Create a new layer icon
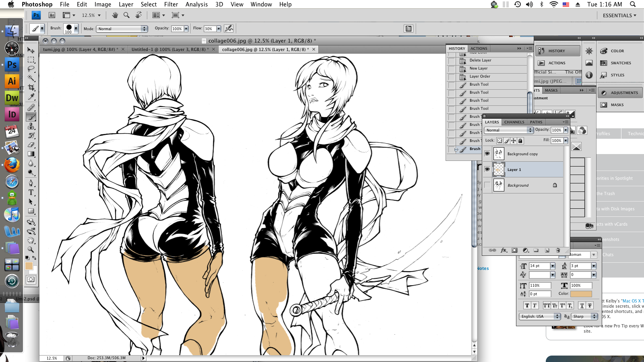The width and height of the screenshot is (644, 362). click(x=547, y=250)
